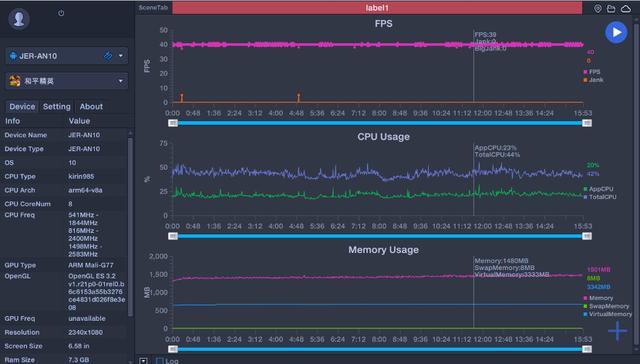Click the first Jank spike on FPS chart
Viewport: 640px width, 364px height.
[x=182, y=97]
